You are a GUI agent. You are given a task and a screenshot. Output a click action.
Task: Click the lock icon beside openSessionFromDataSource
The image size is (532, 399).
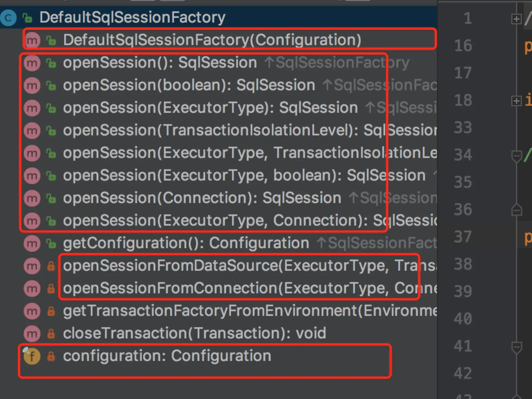pyautogui.click(x=51, y=266)
